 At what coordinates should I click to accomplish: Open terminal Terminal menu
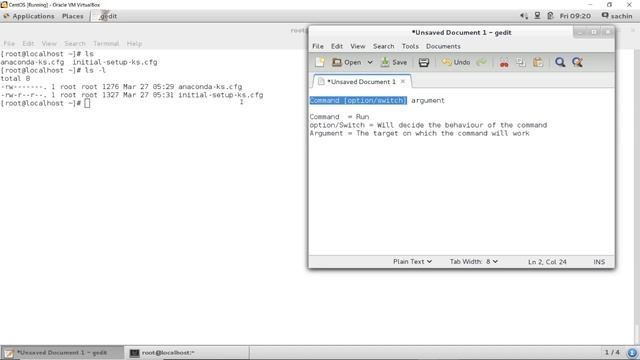click(x=106, y=43)
